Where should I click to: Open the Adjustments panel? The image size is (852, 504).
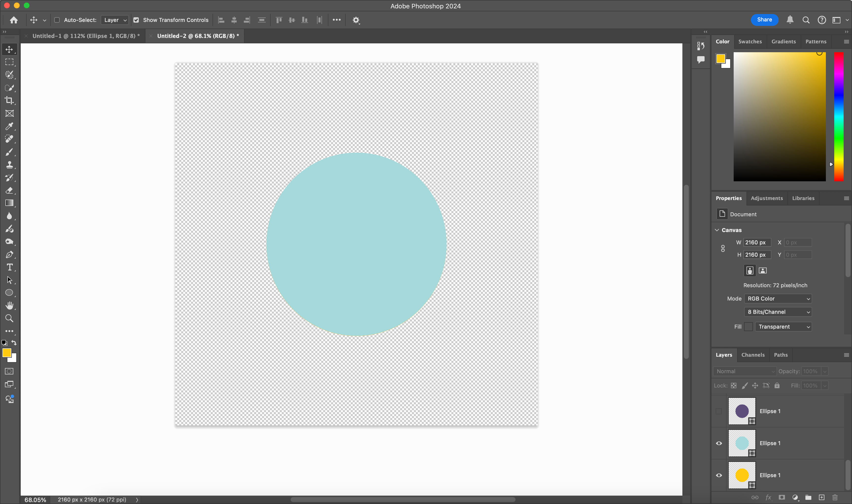coord(767,198)
